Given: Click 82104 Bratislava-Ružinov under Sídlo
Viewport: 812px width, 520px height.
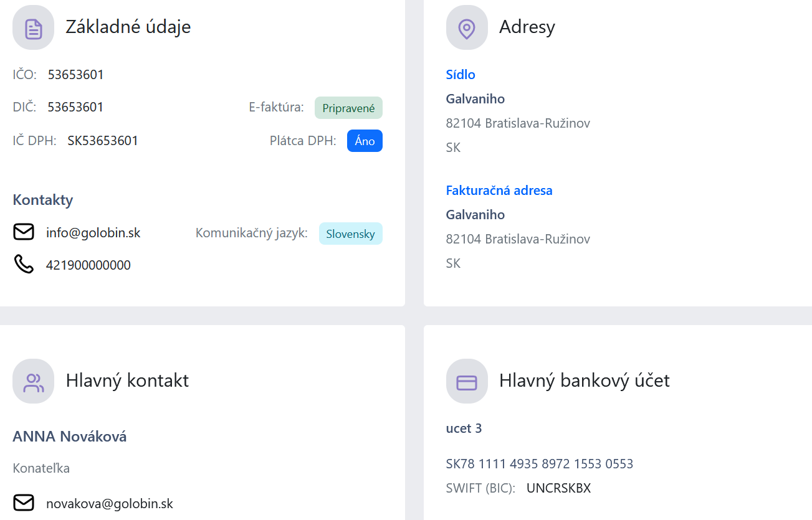Looking at the screenshot, I should pos(518,123).
